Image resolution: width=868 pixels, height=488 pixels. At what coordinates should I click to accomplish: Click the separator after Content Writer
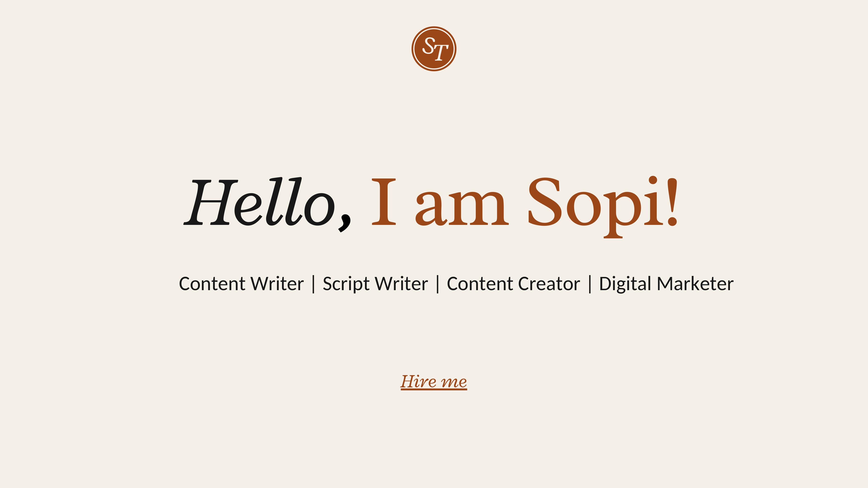coord(313,284)
